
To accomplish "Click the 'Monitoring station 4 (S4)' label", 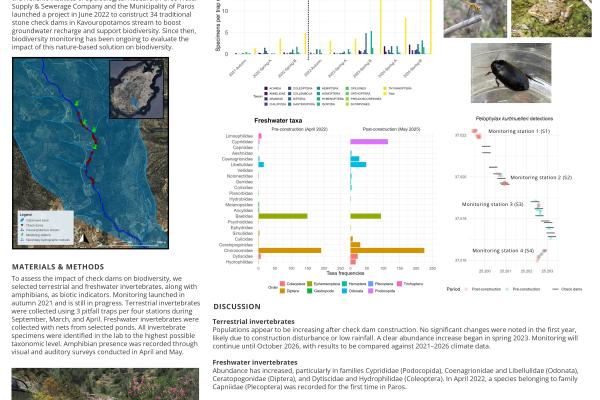I will click(503, 251).
